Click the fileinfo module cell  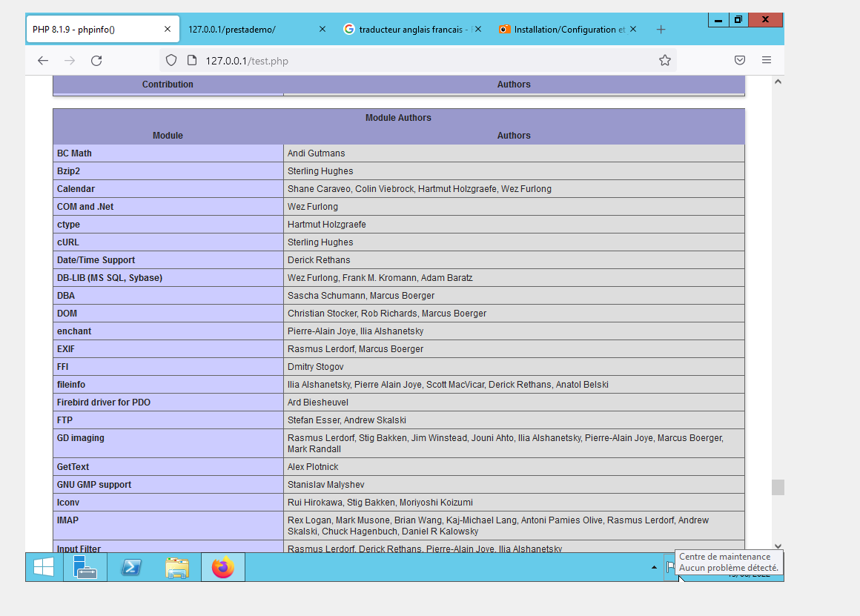(168, 385)
